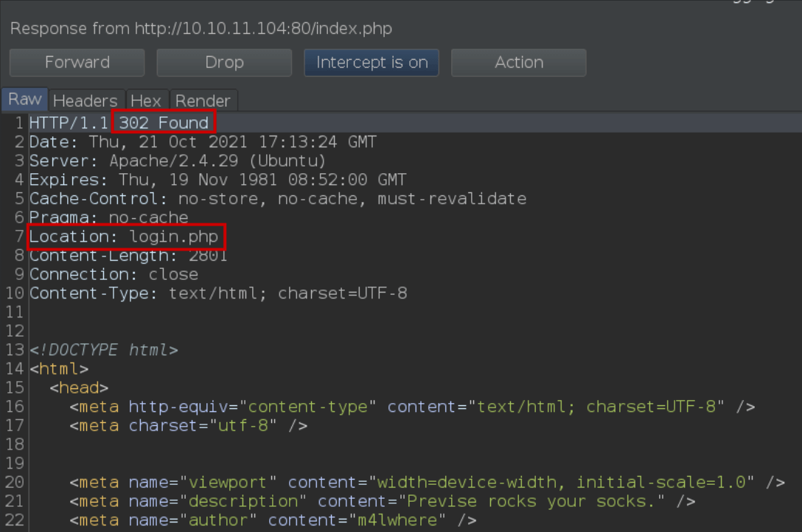Click the Cache-Control header line
This screenshot has height=532, width=802.
(278, 199)
